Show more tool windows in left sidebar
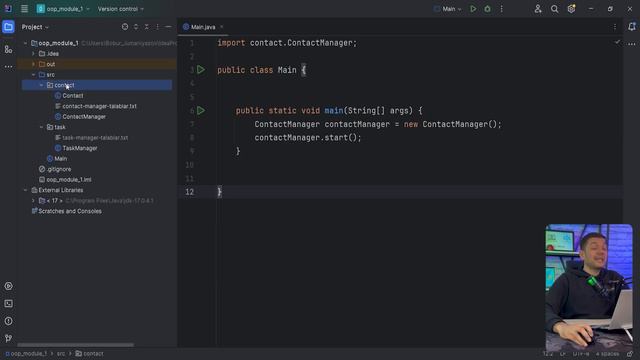The width and height of the screenshot is (640, 360). point(8,67)
